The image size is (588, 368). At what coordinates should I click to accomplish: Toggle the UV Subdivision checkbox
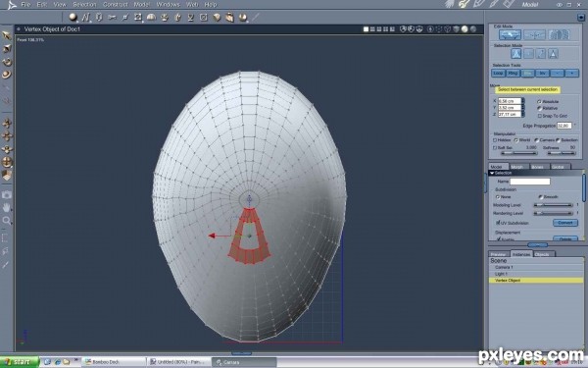click(499, 223)
